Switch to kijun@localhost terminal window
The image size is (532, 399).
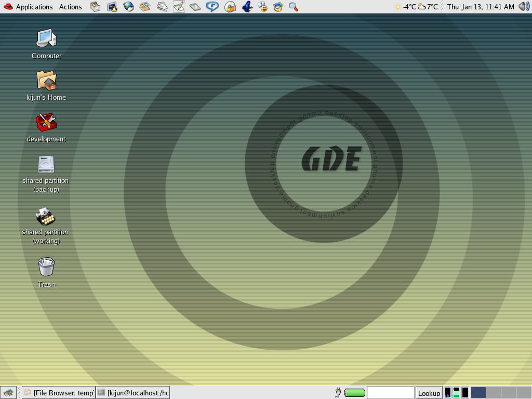pos(132,393)
